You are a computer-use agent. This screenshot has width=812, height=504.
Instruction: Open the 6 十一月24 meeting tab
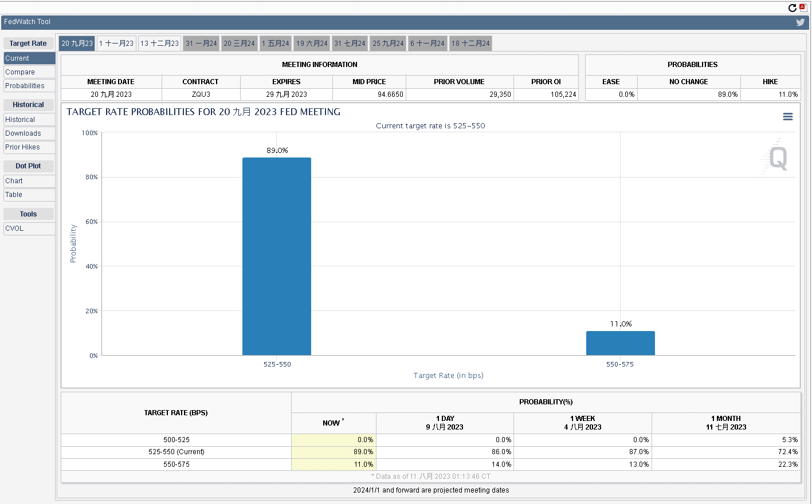[x=427, y=44]
